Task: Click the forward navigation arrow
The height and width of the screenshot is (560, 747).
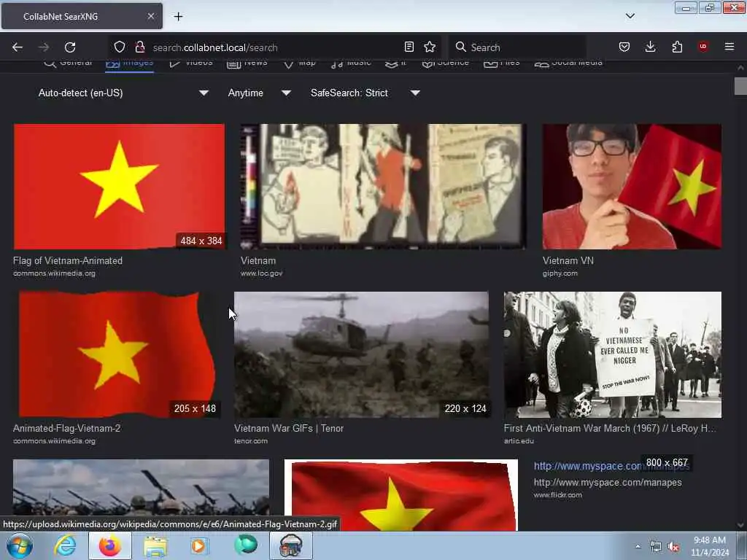Action: pyautogui.click(x=44, y=47)
